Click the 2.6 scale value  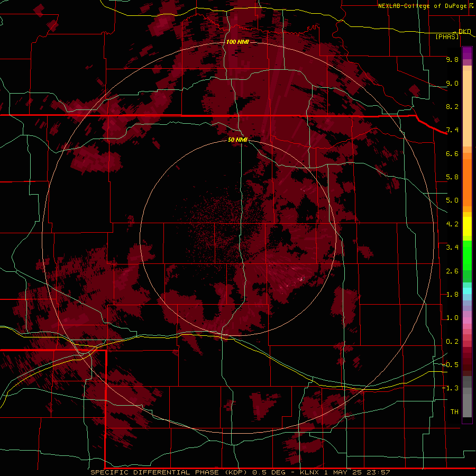452,271
